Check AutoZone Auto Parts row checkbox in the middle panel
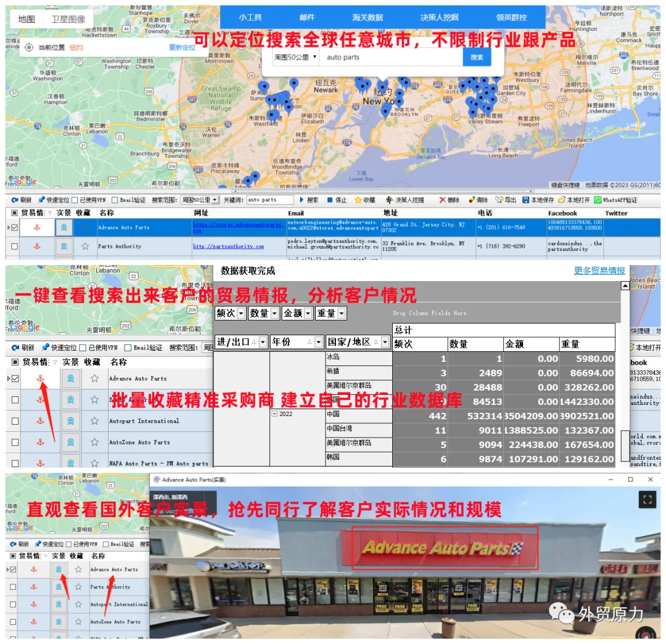The width and height of the screenshot is (666, 644). point(15,442)
